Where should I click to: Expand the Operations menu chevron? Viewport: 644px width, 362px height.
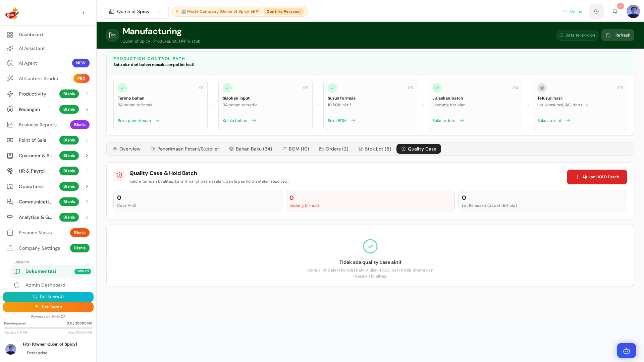[x=87, y=186]
